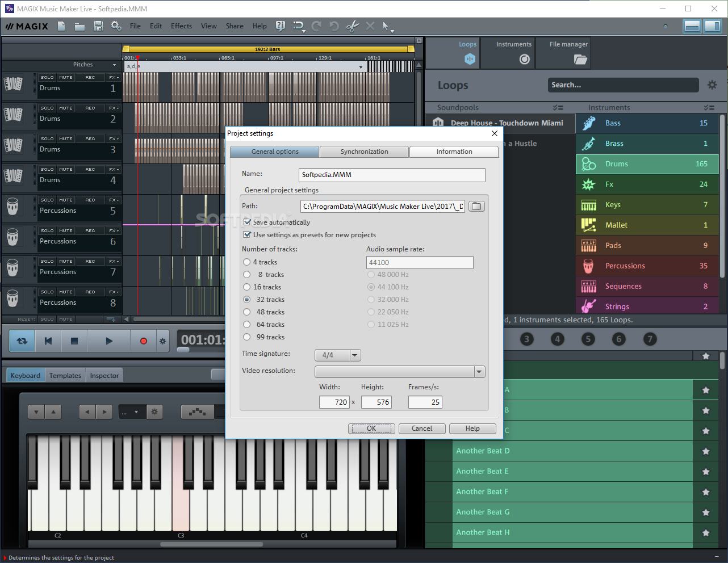Open the Video resolution dropdown
This screenshot has height=563, width=728.
pos(479,372)
